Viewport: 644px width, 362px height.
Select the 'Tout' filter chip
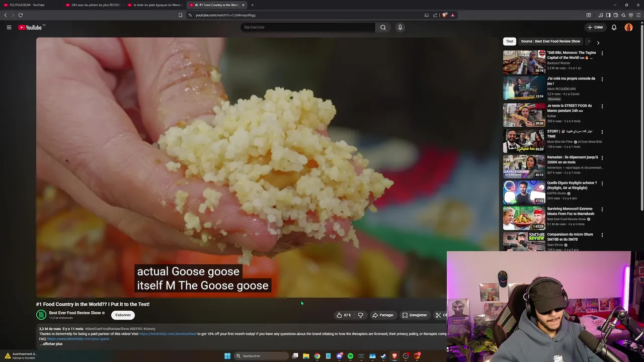point(510,41)
